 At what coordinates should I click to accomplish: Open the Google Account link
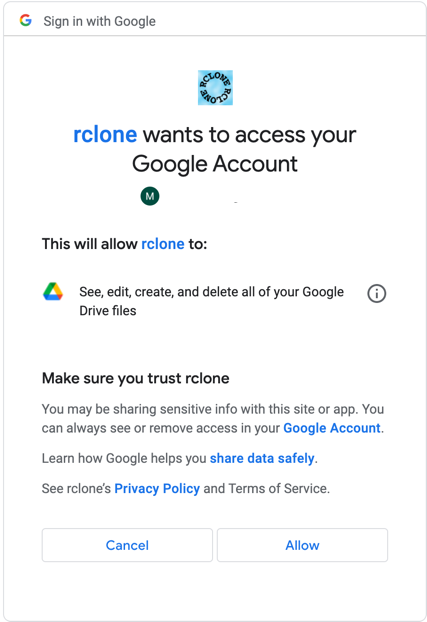[332, 428]
